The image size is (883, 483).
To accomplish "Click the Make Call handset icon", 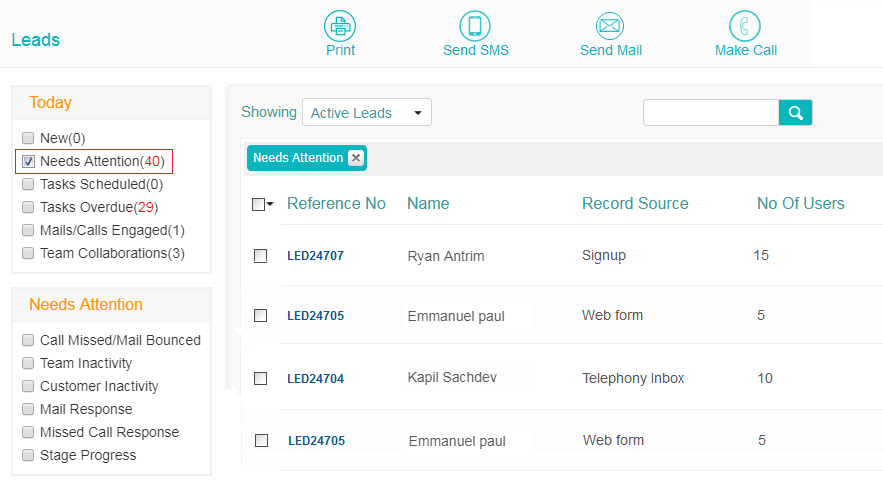I will 744,26.
